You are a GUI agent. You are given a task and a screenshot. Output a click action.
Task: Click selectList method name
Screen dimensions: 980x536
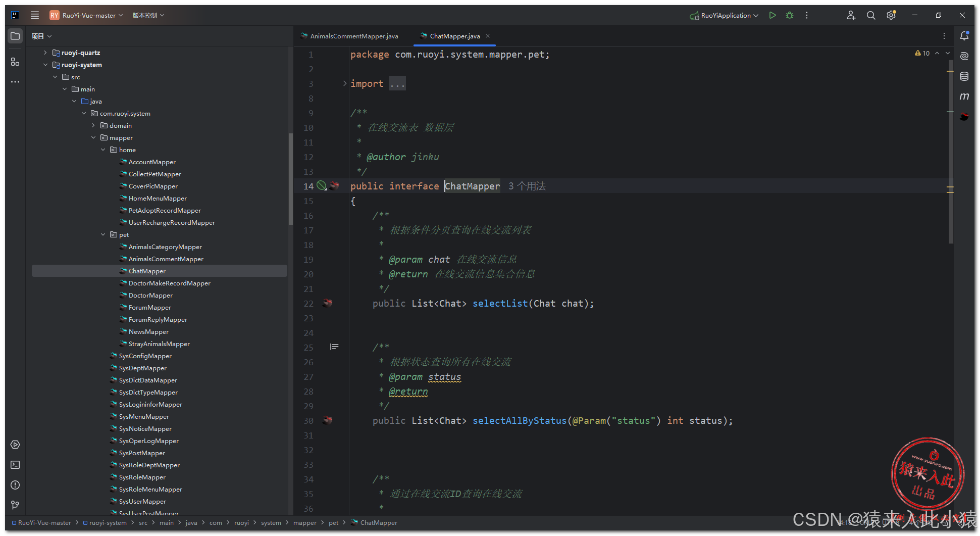click(500, 303)
